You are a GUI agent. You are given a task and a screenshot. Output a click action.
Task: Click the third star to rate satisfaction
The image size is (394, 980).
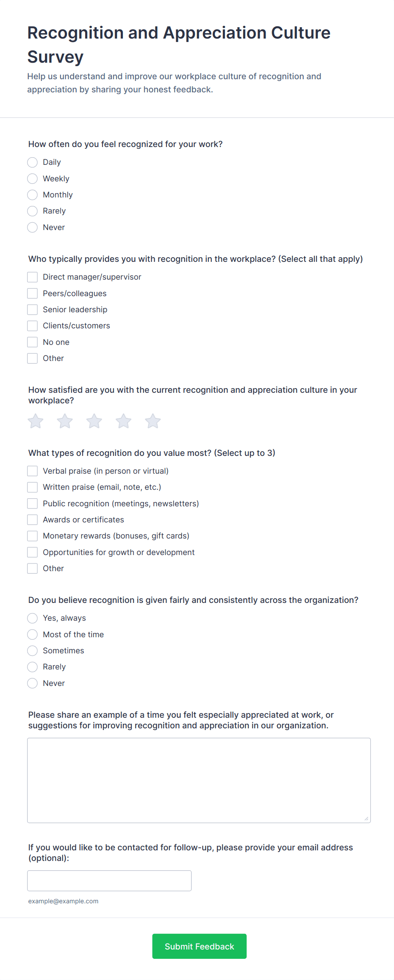[94, 421]
